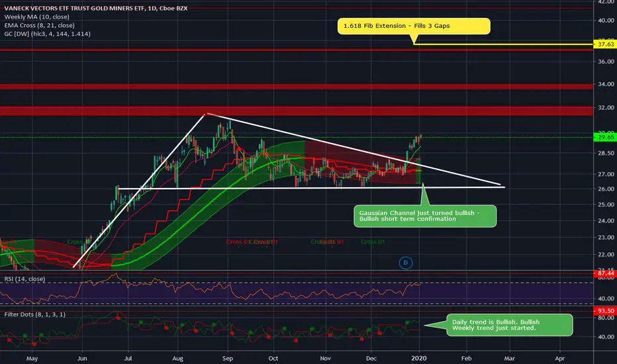Click the Apr label on time axis
Viewport: 617px width, 364px height.
tap(559, 359)
